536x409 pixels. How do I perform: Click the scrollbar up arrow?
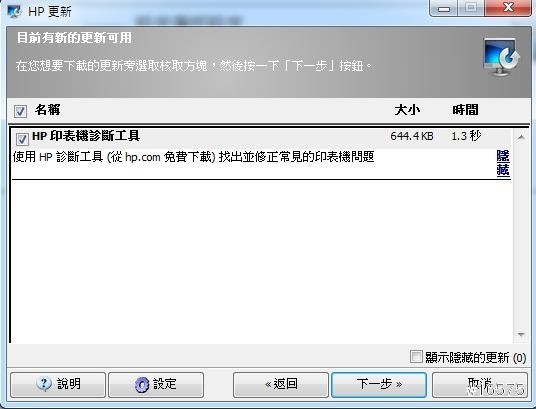point(521,137)
